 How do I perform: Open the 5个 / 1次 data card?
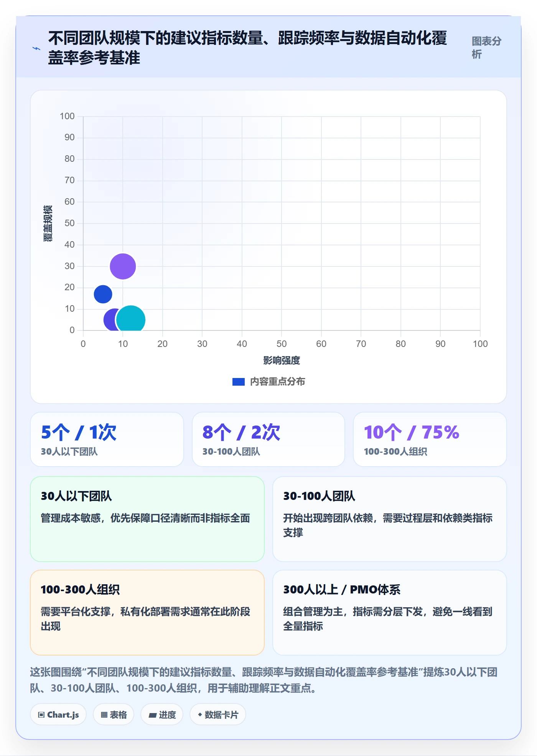click(107, 439)
